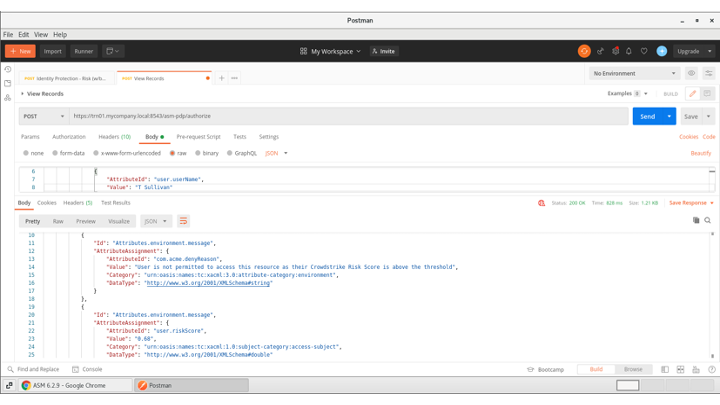Viewport: 720px width, 405px height.
Task: Select the 'form-data' body option
Action: click(x=55, y=153)
